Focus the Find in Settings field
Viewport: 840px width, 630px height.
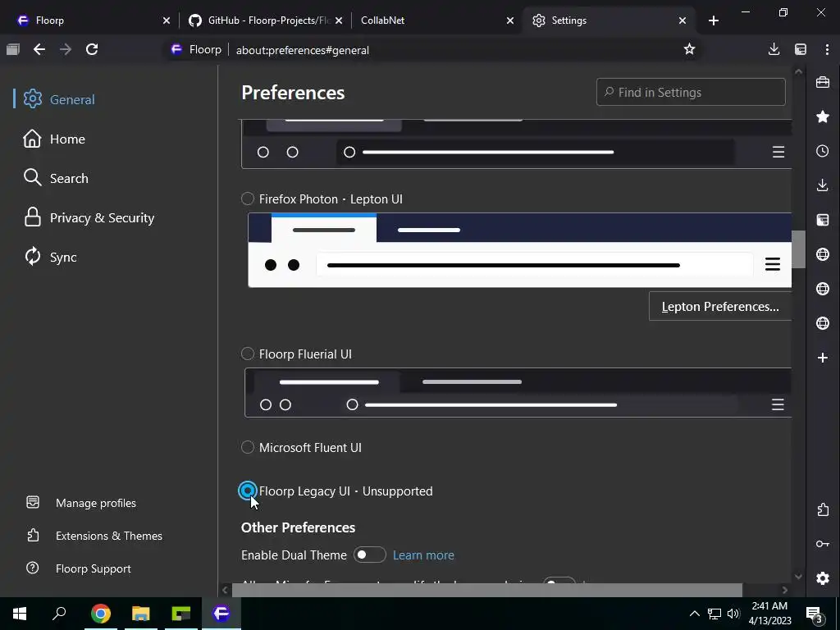point(691,92)
